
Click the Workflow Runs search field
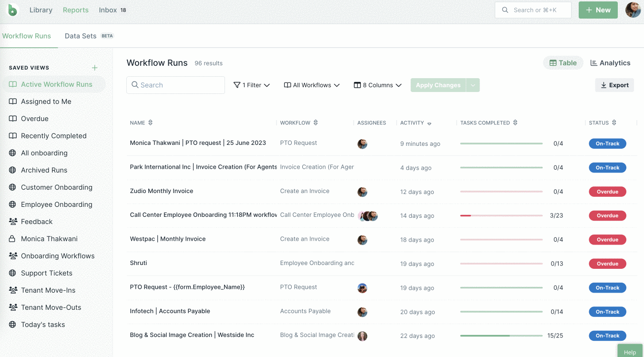coord(175,85)
